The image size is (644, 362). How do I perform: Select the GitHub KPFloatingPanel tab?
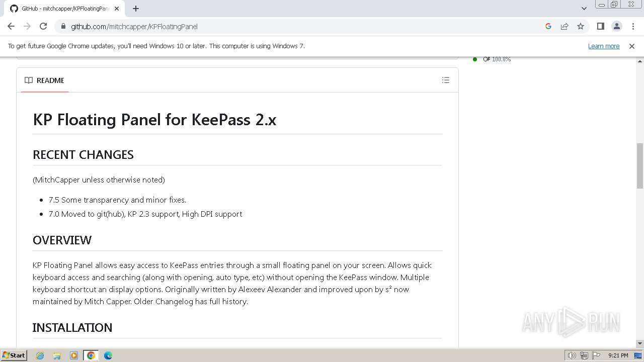[63, 9]
